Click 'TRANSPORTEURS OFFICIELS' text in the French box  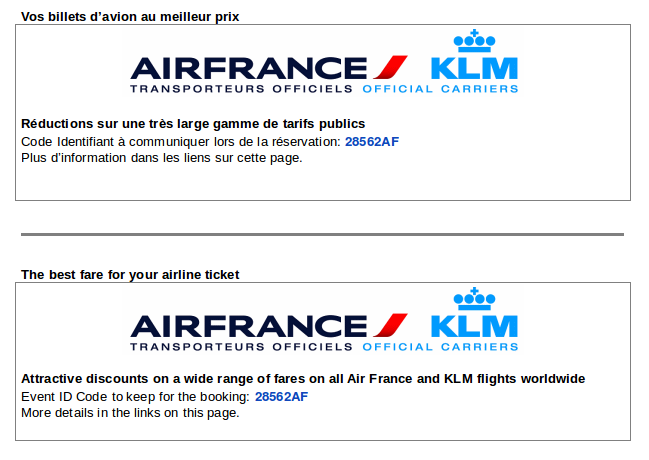pyautogui.click(x=241, y=89)
